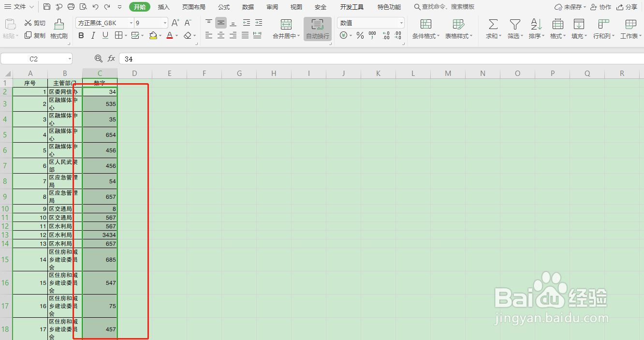Click the fx insert function icon
Viewport: 644px width, 340px height.
pos(111,59)
